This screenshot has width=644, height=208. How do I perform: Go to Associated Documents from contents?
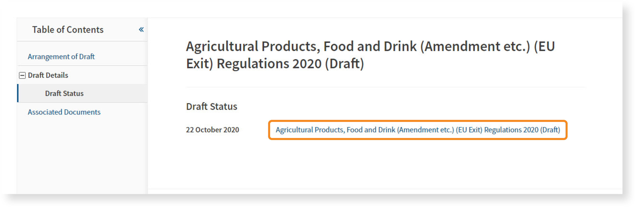[x=64, y=112]
